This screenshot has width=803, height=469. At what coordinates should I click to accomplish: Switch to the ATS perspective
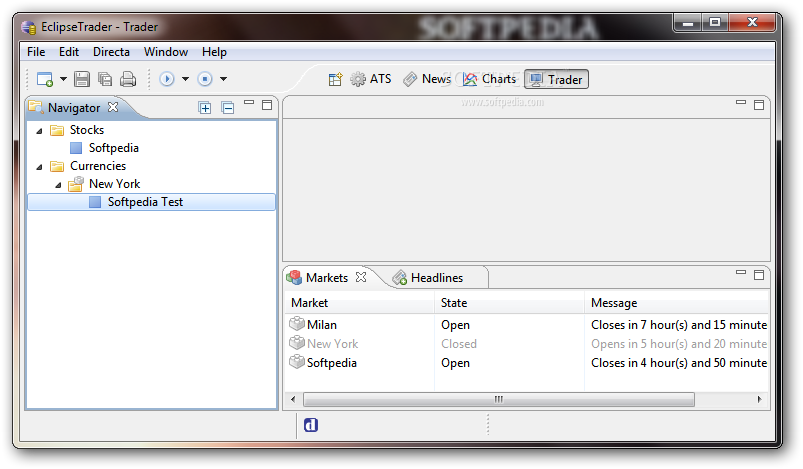(x=371, y=79)
